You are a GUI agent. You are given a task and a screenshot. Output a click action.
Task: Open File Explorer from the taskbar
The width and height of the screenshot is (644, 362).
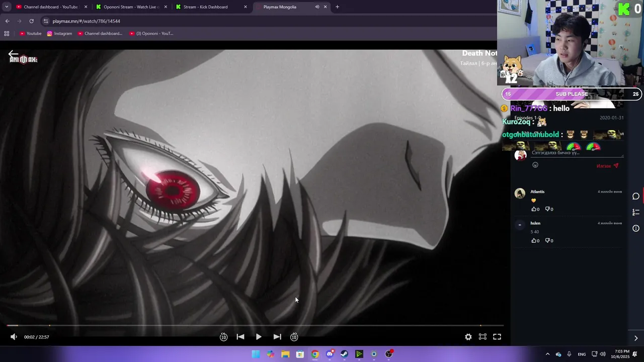point(285,354)
